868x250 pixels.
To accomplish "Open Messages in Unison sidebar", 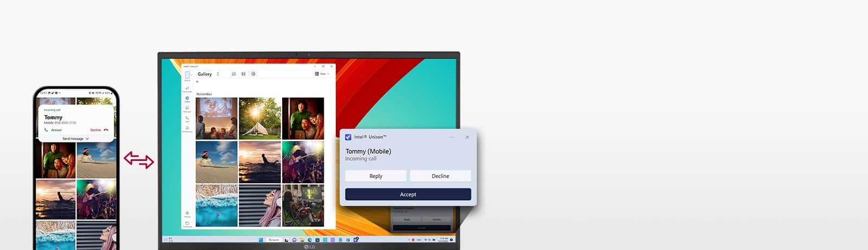I will pyautogui.click(x=187, y=109).
